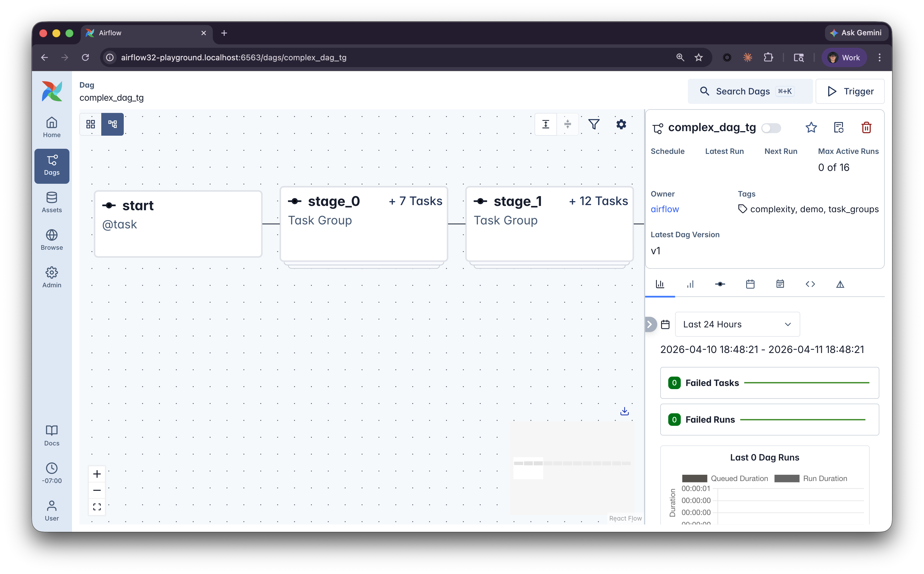This screenshot has width=924, height=574.
Task: Click the graph minimap
Action: [x=572, y=468]
